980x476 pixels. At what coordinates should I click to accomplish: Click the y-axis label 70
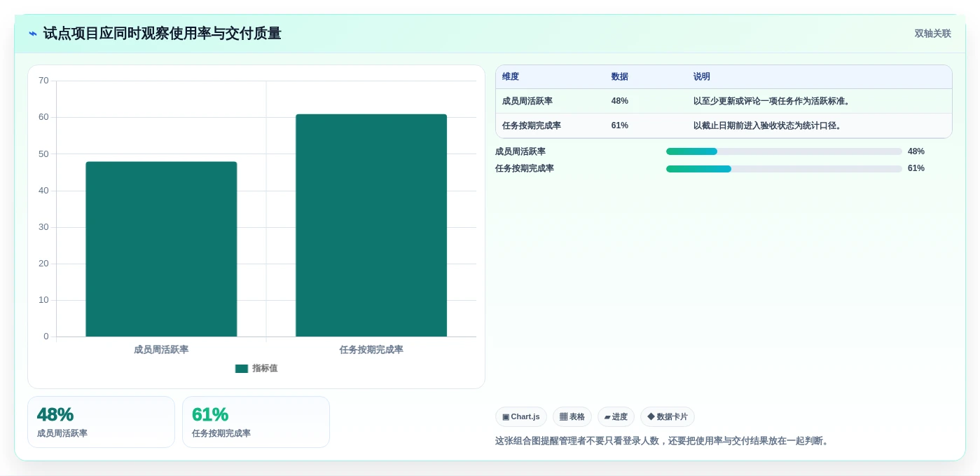tap(43, 81)
